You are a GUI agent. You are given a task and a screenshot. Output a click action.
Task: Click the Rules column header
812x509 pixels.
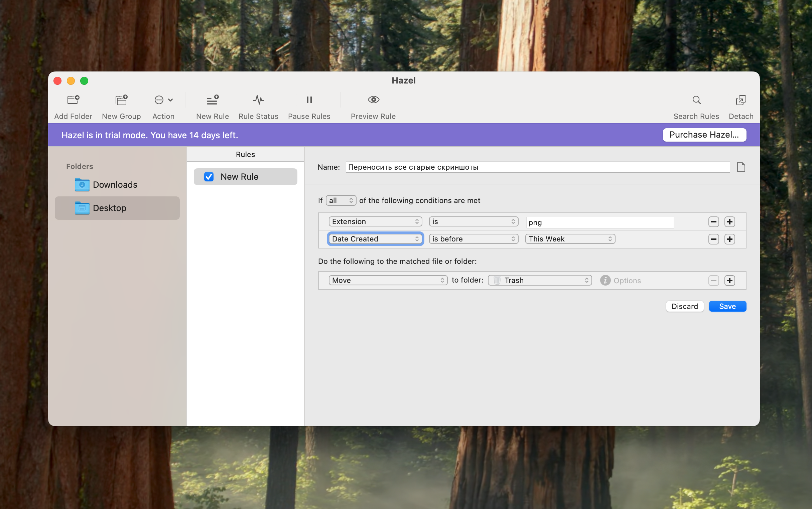click(246, 155)
